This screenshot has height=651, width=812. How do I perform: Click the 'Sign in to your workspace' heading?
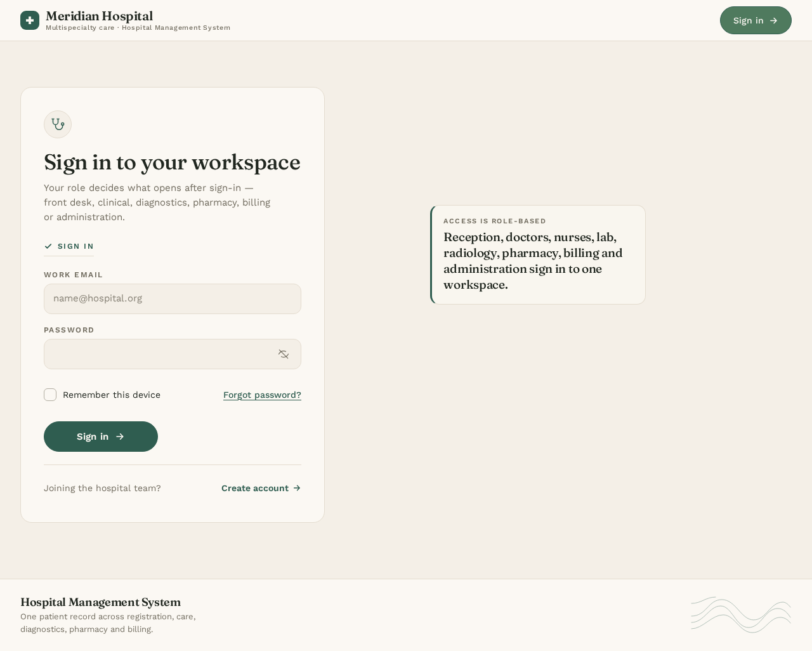(172, 162)
